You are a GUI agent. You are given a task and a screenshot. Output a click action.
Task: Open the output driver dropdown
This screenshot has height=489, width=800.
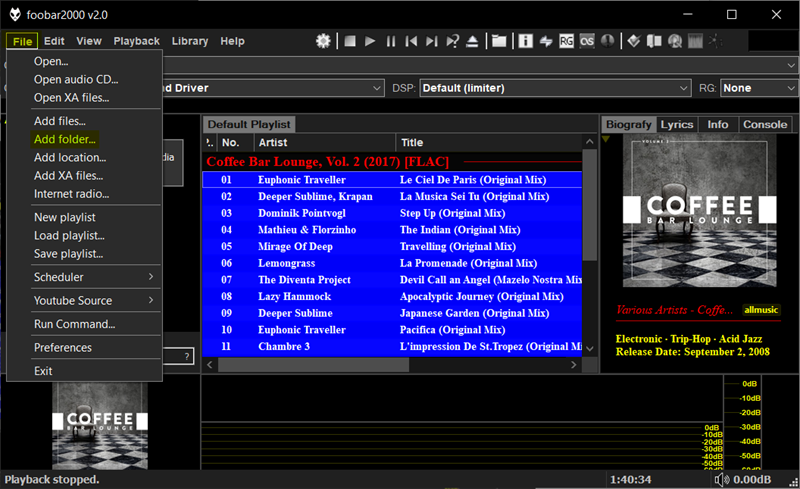(377, 88)
